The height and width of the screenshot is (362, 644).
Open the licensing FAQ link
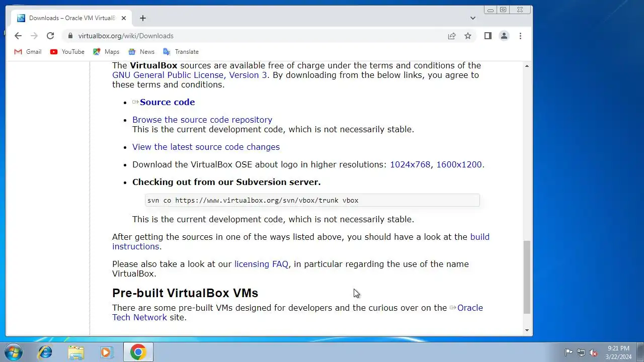pos(261,264)
